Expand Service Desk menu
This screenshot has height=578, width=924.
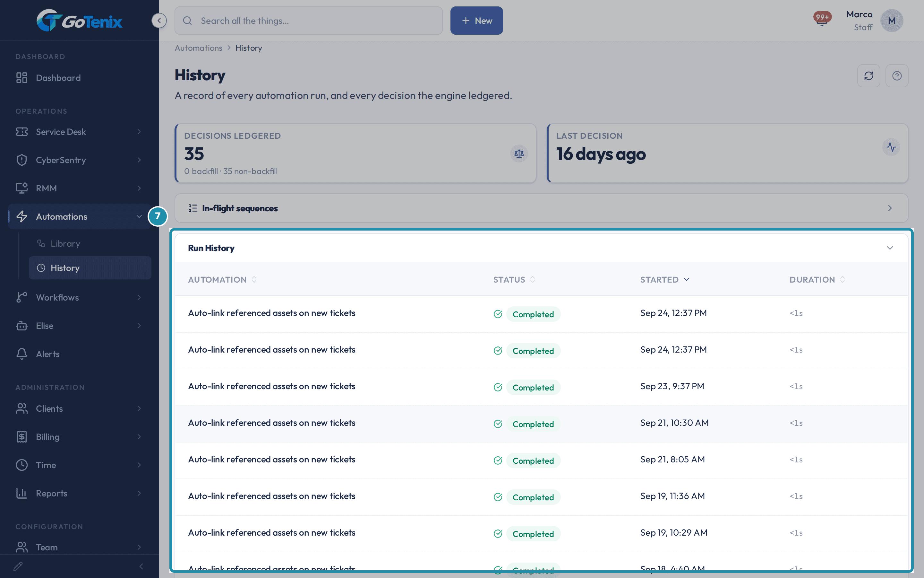pos(80,132)
